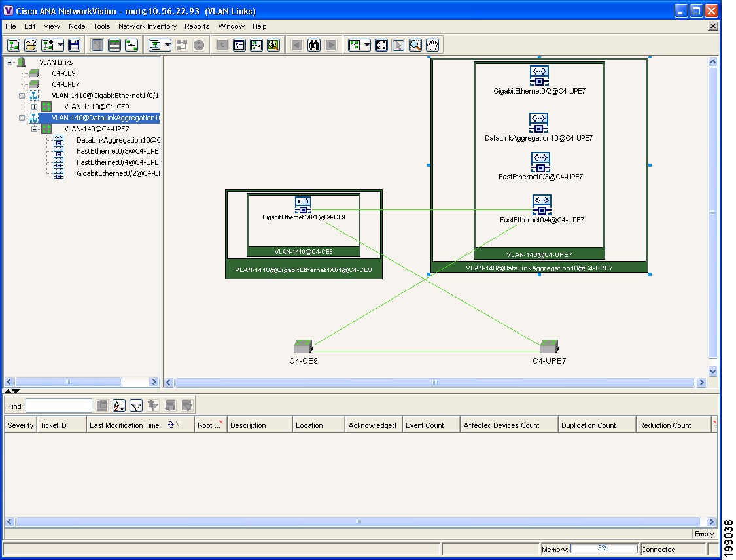Click FastEthernet0/4@C4-UPE7 icon in the map
This screenshot has width=736, height=560.
pos(542,205)
